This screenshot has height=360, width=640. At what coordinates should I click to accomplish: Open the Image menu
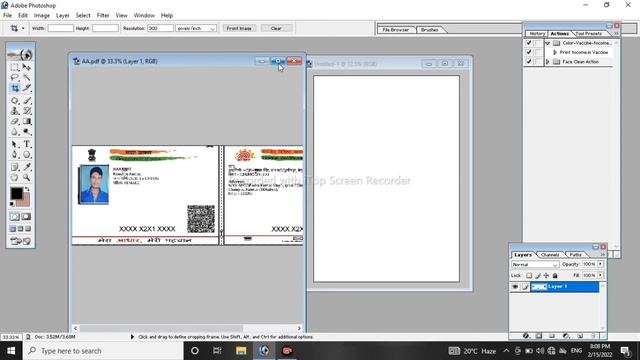[42, 15]
